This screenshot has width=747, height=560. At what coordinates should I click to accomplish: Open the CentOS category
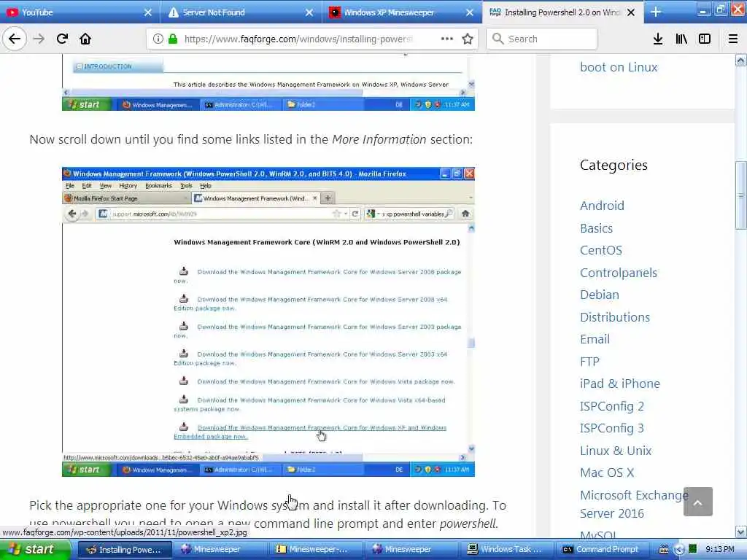(601, 250)
